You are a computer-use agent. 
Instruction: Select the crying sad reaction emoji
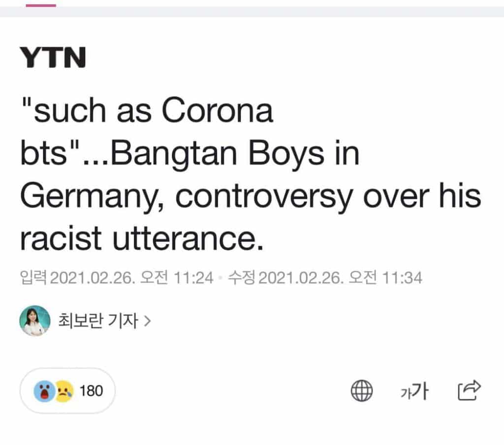tap(63, 391)
